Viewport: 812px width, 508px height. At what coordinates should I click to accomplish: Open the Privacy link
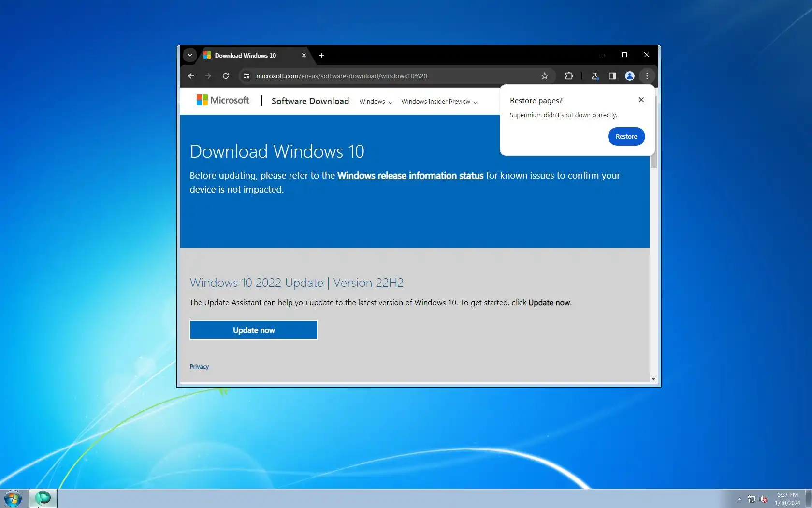(199, 367)
